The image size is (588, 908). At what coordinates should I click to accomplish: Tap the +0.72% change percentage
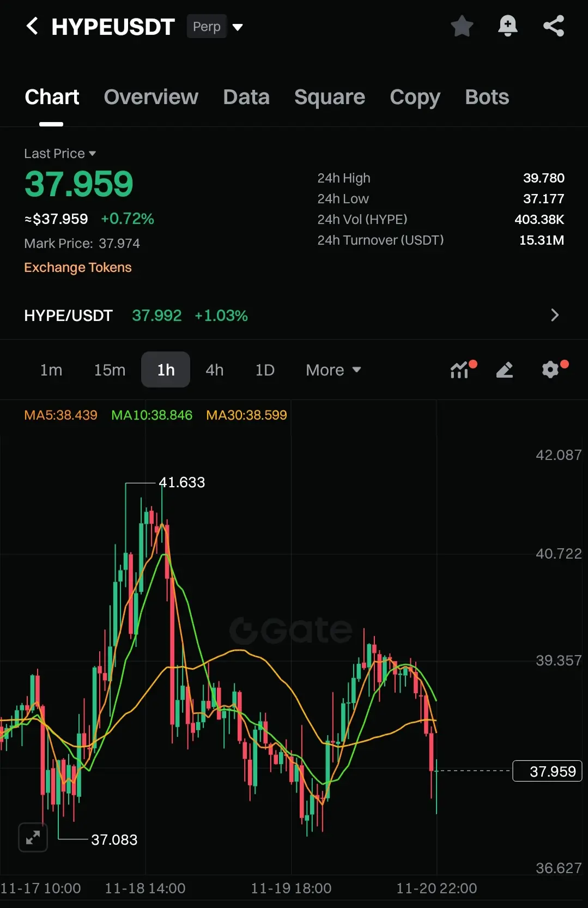(128, 219)
